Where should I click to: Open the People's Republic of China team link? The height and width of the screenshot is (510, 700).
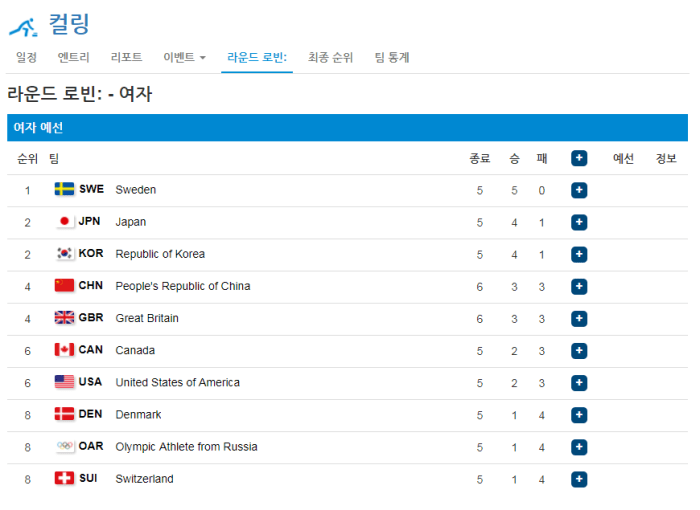coord(182,286)
